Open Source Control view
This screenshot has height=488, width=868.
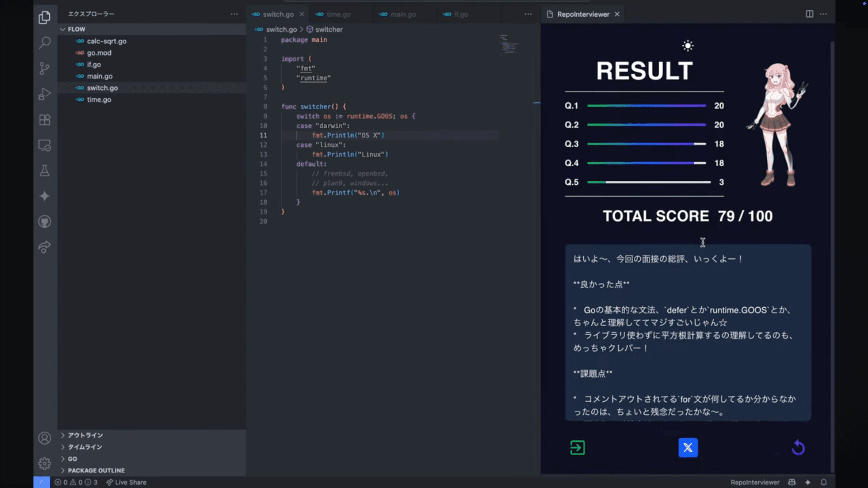pyautogui.click(x=44, y=68)
